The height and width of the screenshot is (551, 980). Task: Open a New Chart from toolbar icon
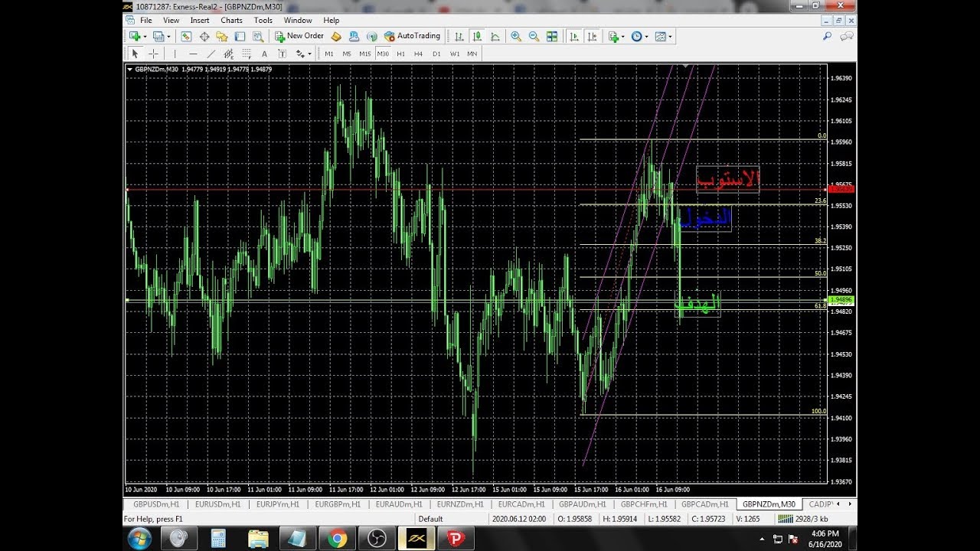(136, 36)
